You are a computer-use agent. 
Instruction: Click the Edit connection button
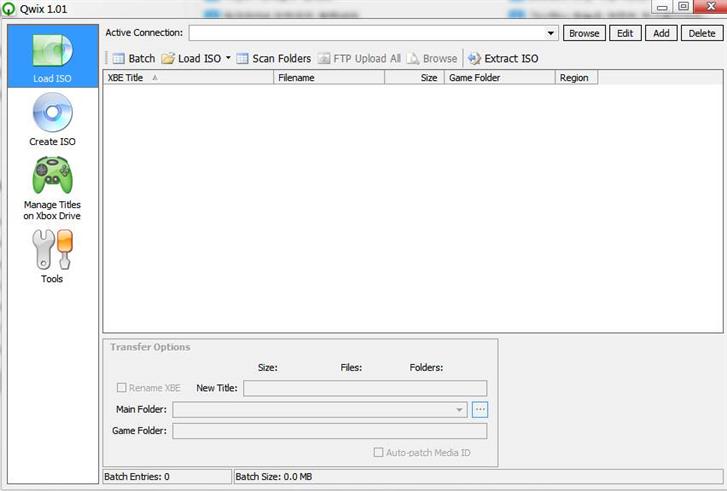(x=625, y=33)
